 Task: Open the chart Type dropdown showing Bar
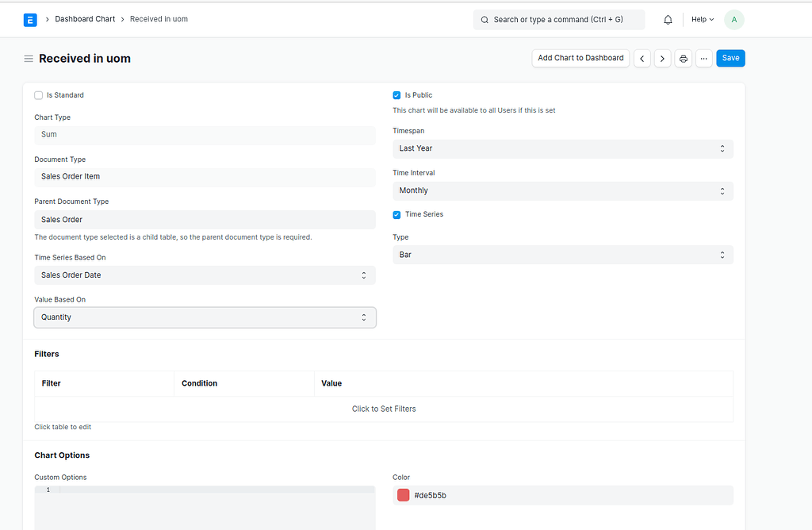click(563, 254)
